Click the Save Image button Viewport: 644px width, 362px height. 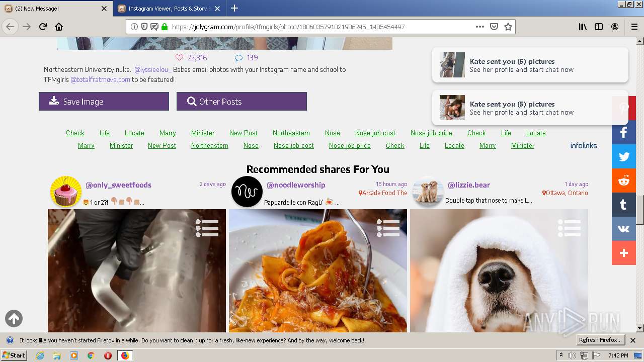[x=104, y=102]
